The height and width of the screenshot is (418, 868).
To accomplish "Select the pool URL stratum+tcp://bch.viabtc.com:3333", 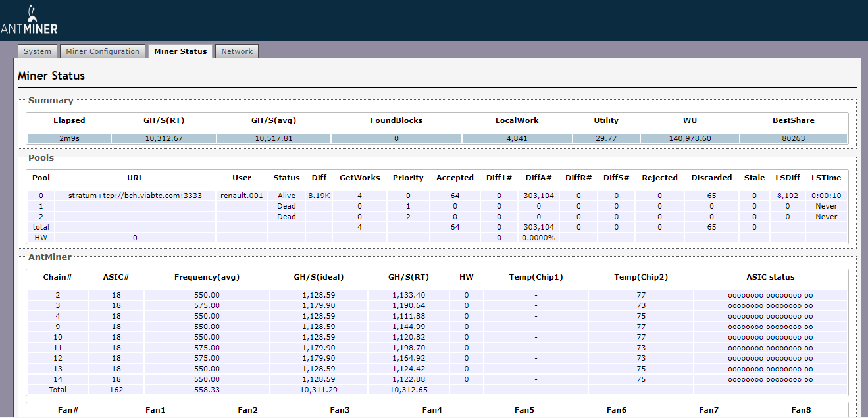I will (136, 196).
